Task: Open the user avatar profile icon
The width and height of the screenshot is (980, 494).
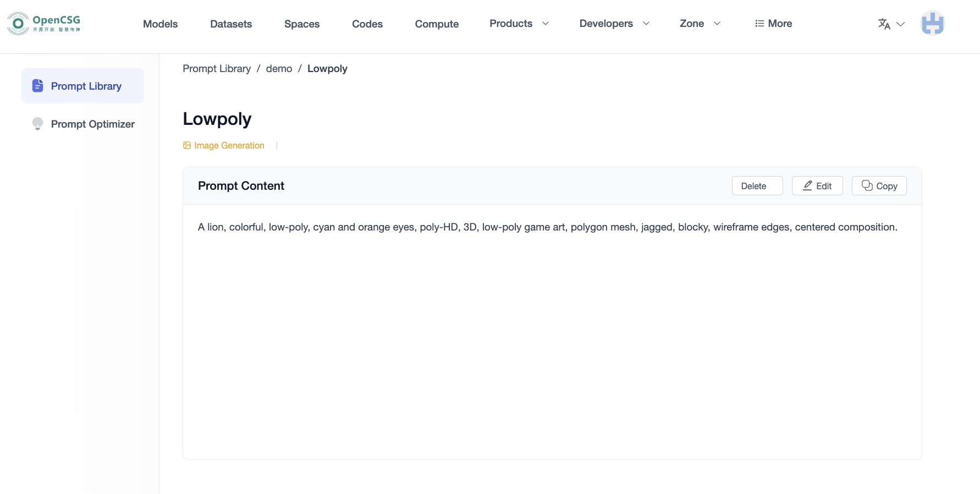Action: [x=932, y=24]
